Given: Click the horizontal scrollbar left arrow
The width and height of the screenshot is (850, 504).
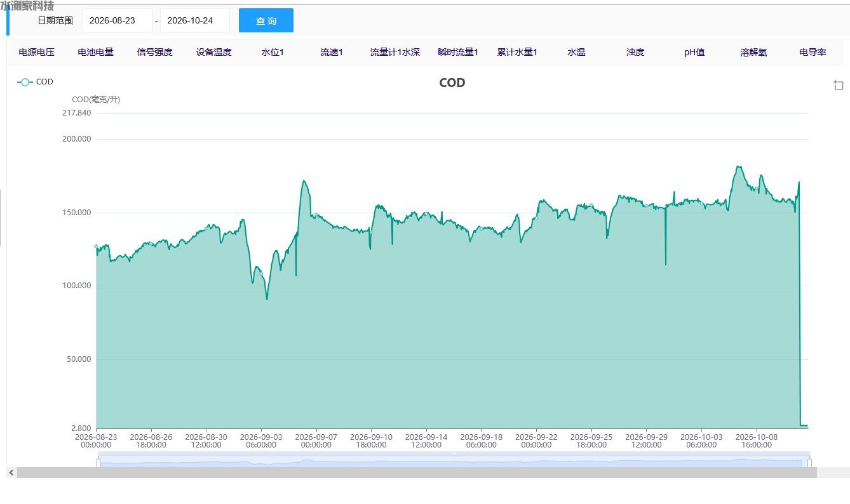Looking at the screenshot, I should 11,473.
